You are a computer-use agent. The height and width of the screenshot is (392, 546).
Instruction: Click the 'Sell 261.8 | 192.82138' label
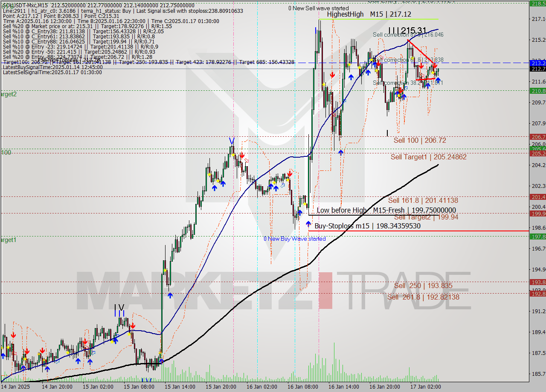tap(423, 297)
